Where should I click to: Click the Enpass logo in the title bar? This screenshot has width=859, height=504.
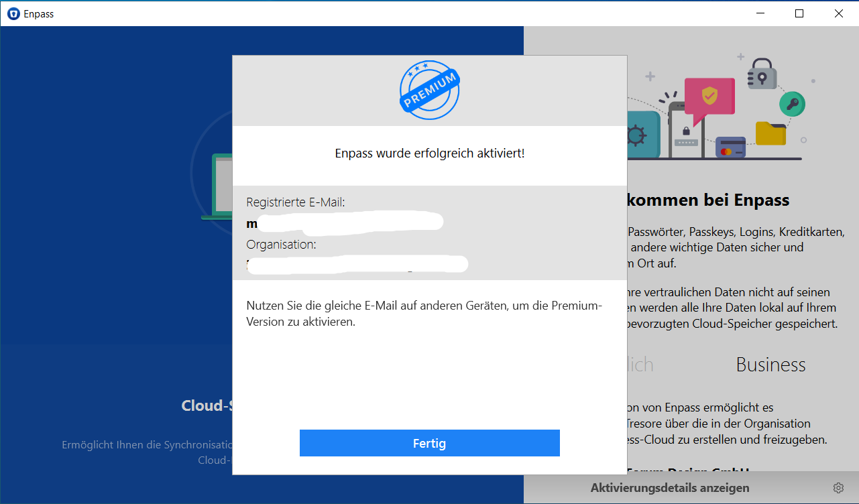click(13, 13)
